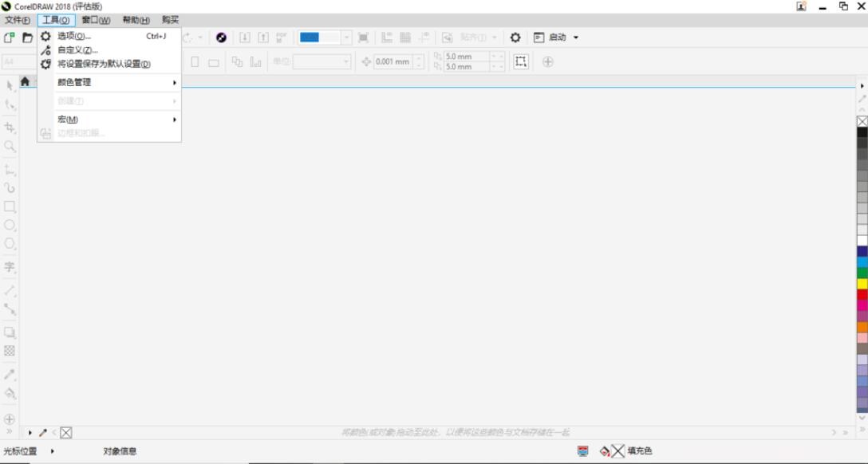Select the Drop shadow tool
The width and height of the screenshot is (868, 464).
pyautogui.click(x=10, y=332)
